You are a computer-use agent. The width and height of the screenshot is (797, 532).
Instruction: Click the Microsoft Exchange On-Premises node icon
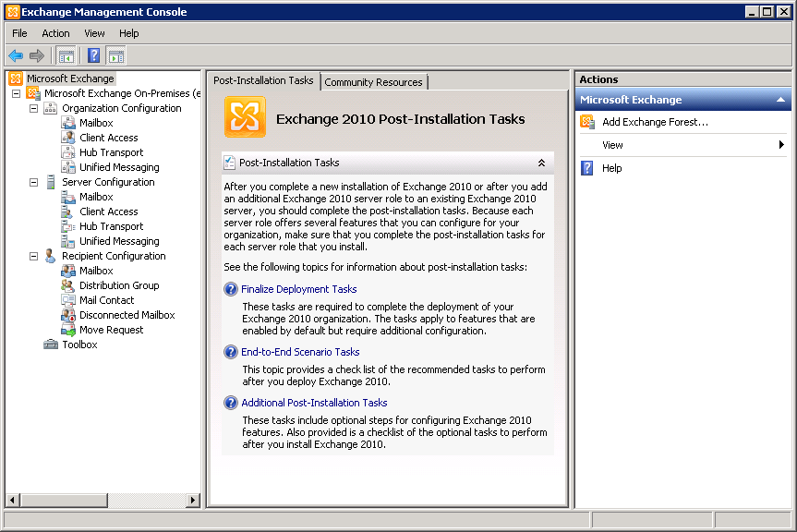coord(33,93)
